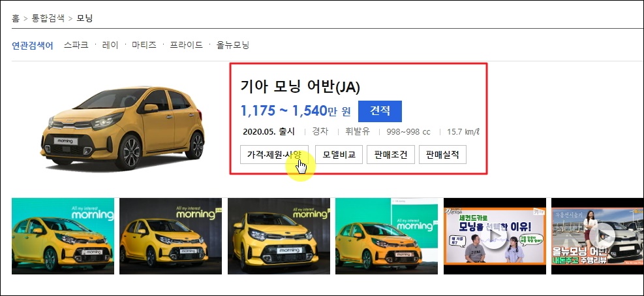This screenshot has height=296, width=644.
Task: Click the 휘발유 fuel label
Action: pos(358,132)
